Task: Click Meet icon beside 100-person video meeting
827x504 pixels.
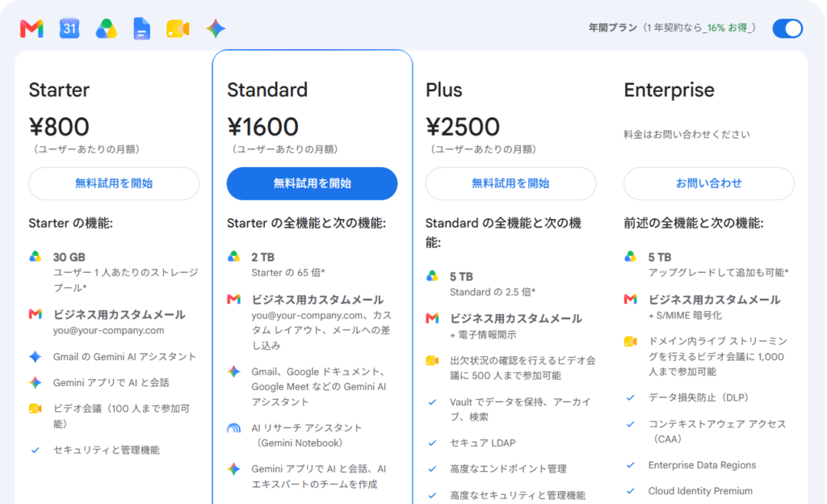Action: pos(36,409)
